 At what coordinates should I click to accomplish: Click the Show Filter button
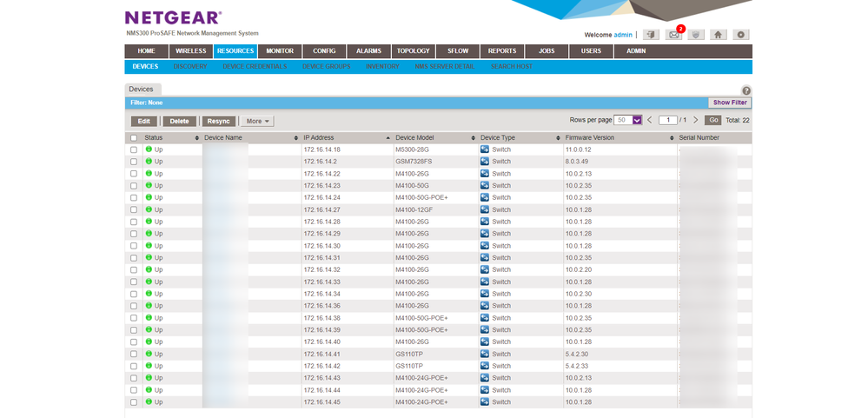(x=729, y=103)
